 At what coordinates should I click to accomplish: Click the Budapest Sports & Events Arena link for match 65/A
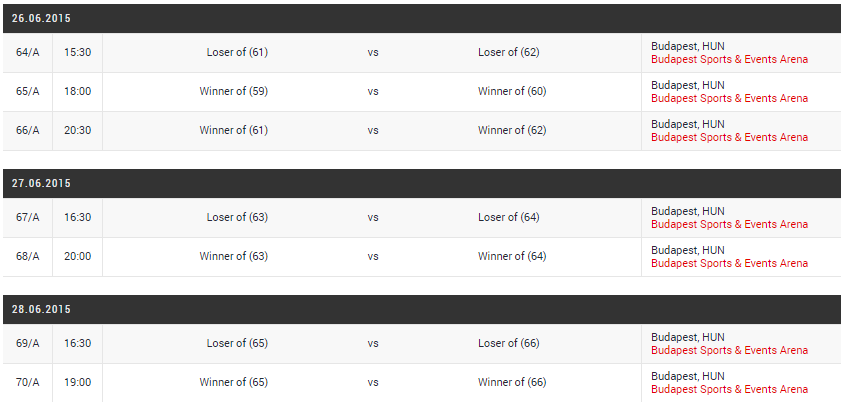[x=729, y=98]
